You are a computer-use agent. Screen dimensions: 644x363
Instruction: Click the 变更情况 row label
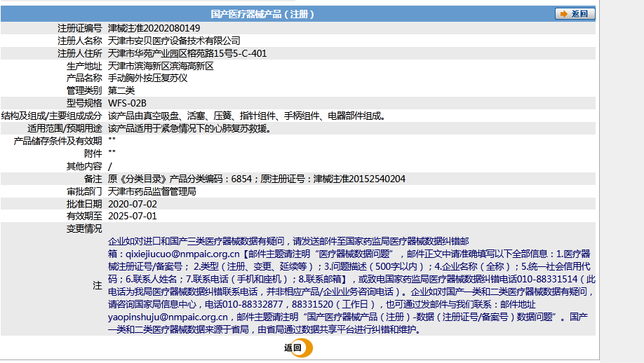pos(84,229)
